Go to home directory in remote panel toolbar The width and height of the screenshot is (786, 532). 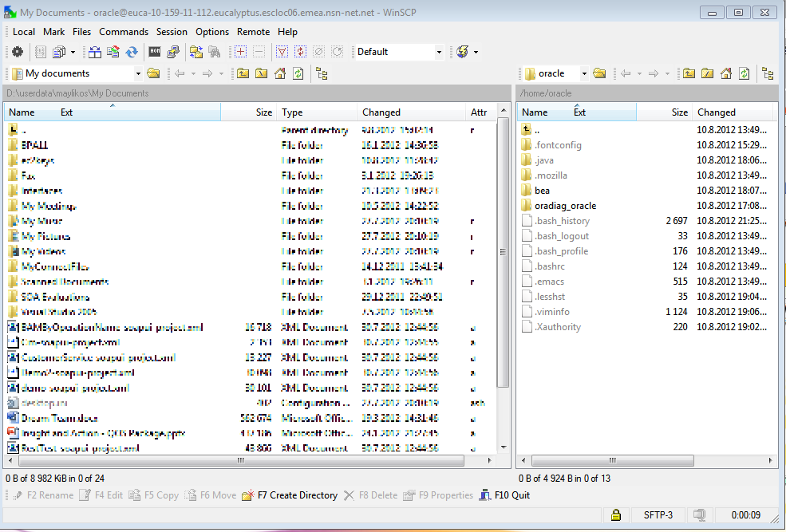pyautogui.click(x=726, y=73)
